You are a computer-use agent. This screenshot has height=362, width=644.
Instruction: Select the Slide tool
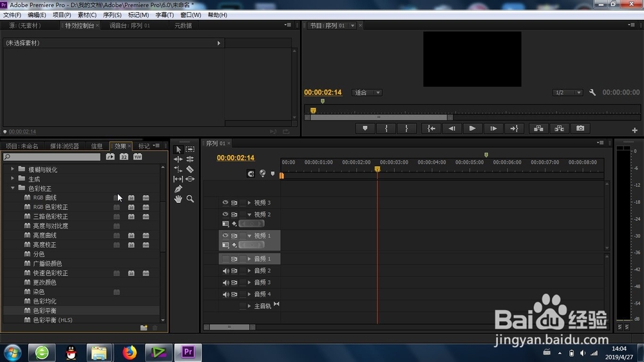coord(190,178)
